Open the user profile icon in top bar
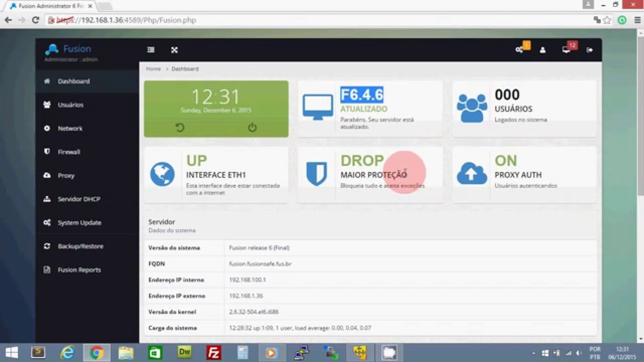This screenshot has height=362, width=644. [x=542, y=50]
